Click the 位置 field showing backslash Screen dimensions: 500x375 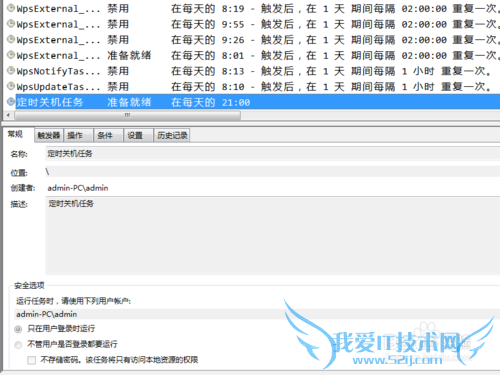pos(273,172)
